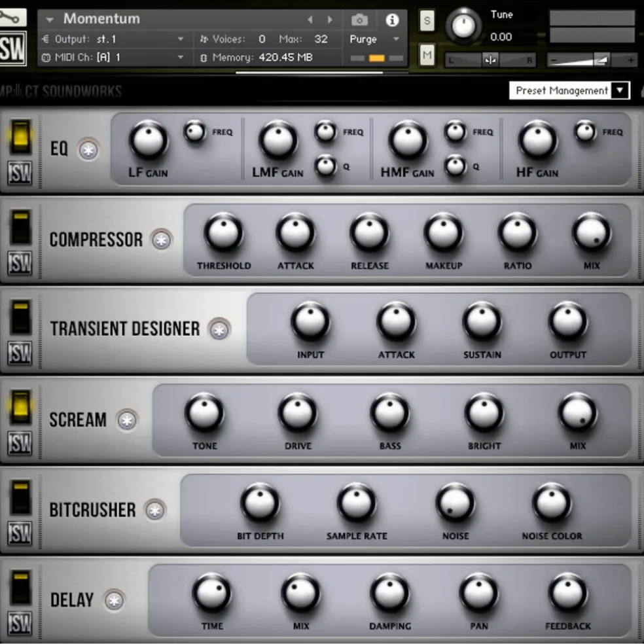Click the Max voices value 32

(x=321, y=39)
